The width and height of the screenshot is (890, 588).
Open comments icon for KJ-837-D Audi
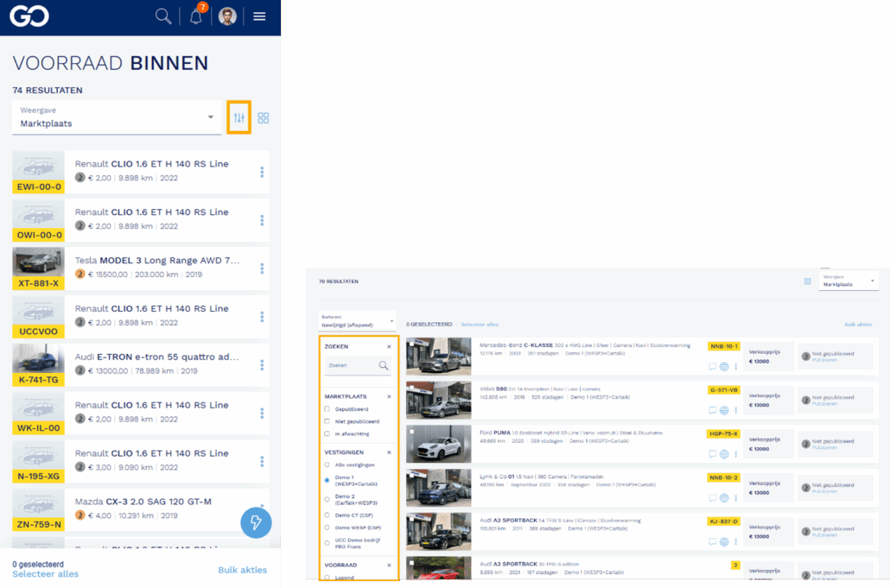pos(712,541)
